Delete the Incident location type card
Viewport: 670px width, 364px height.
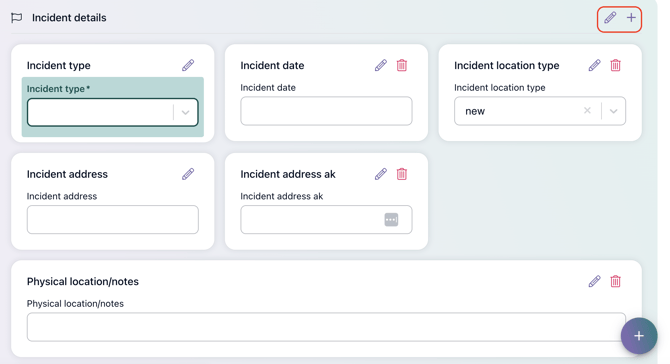coord(615,65)
